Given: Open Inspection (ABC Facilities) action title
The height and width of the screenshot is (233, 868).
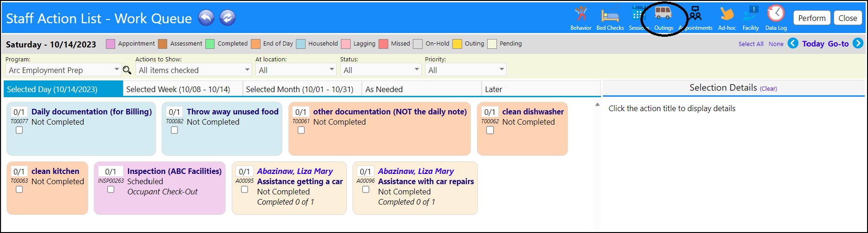Looking at the screenshot, I should [x=175, y=171].
